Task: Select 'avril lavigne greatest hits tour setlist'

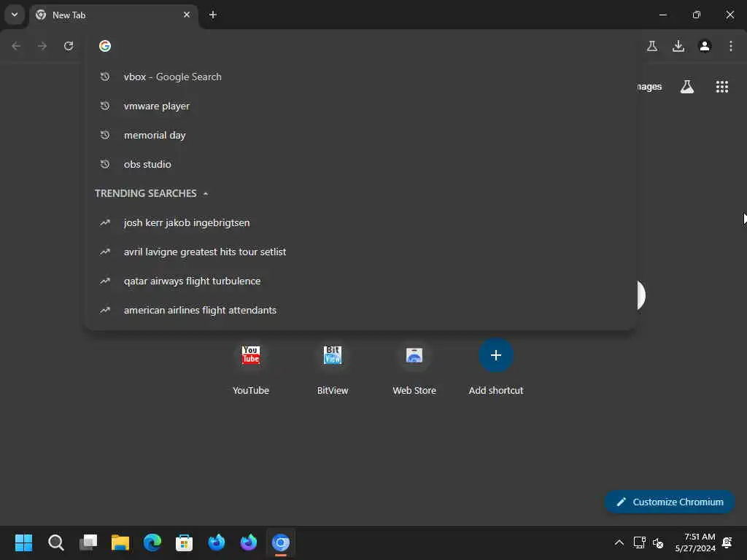Action: [x=360, y=252]
